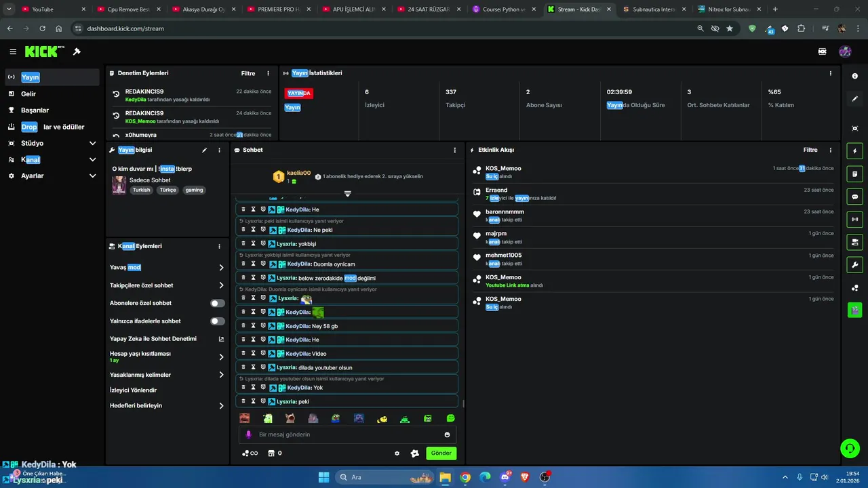Toggle Abonelere özel sohbet switch
The image size is (868, 488).
click(218, 303)
